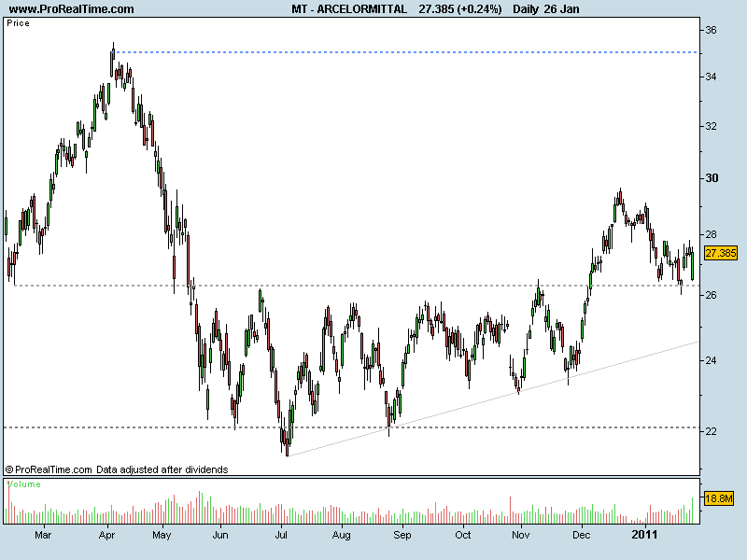747x560 pixels.
Task: Click the Daily 26 Jan timeframe label
Action: pyautogui.click(x=546, y=8)
